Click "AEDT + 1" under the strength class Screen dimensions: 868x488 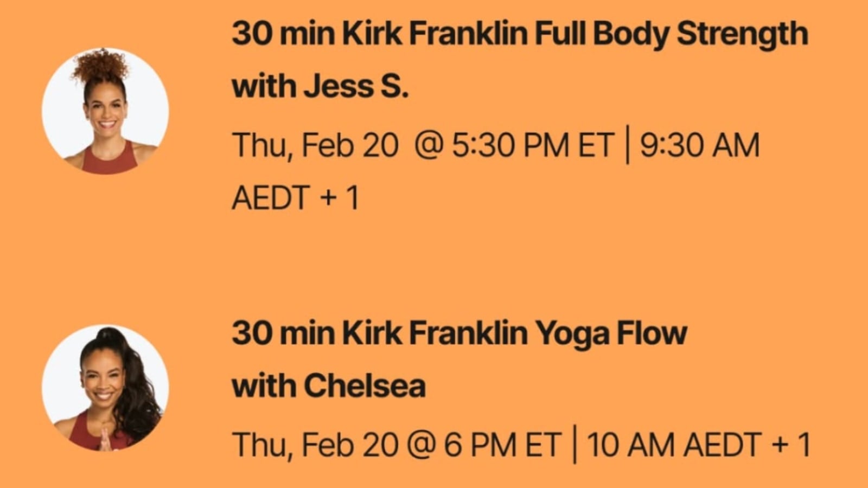click(x=296, y=197)
